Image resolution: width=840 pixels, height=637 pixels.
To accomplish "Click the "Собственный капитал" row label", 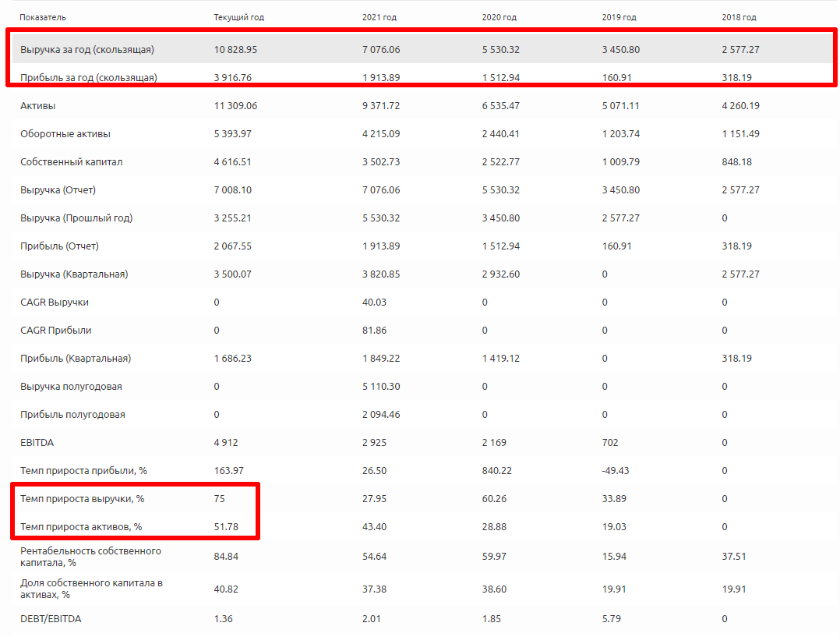I will pyautogui.click(x=72, y=161).
